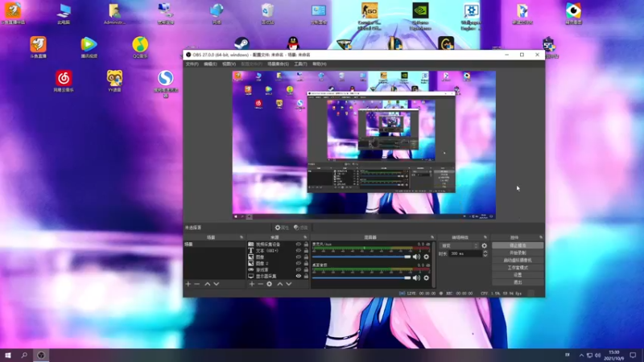Click the 启动虚拟摄像机 button
Screen dimensions: 644x362
click(518, 260)
